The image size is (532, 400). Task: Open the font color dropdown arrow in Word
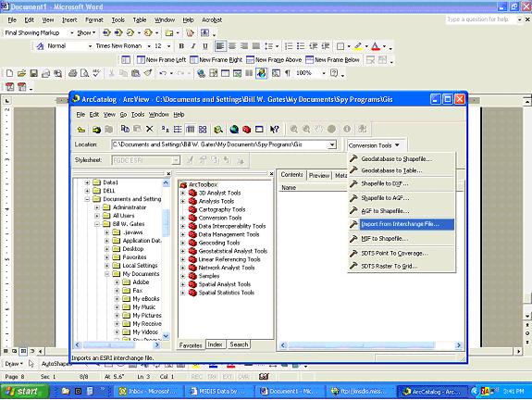tap(384, 46)
